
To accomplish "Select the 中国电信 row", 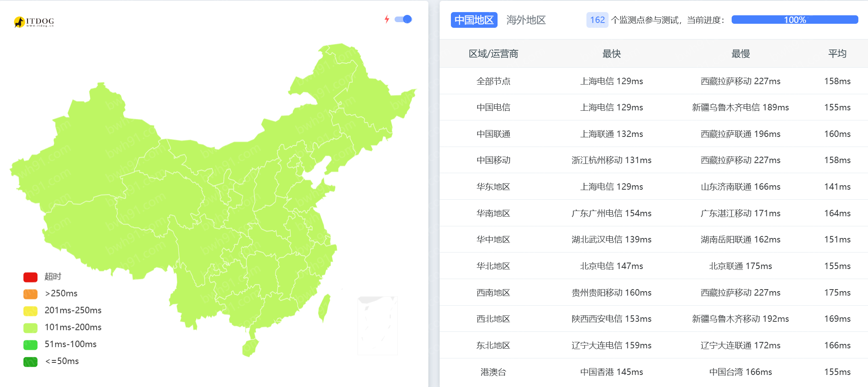I will tap(493, 108).
